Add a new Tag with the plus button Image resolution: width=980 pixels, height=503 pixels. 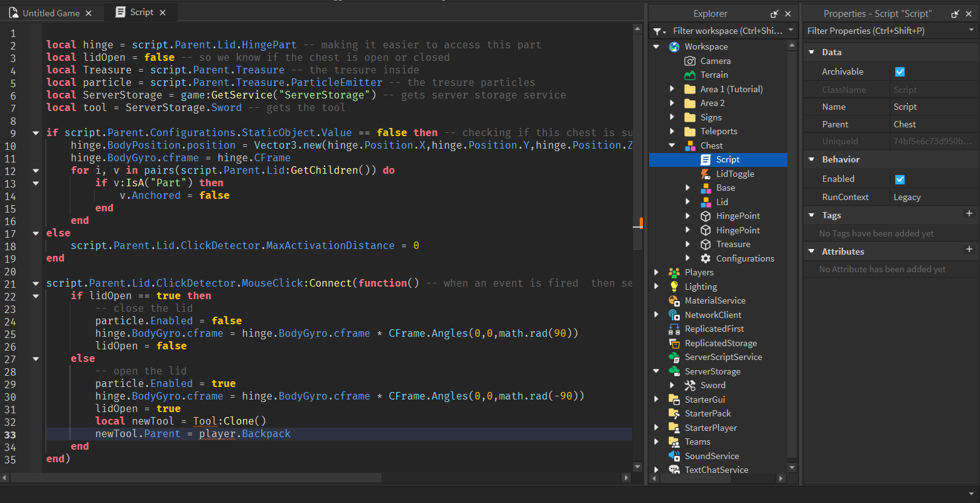coord(970,214)
